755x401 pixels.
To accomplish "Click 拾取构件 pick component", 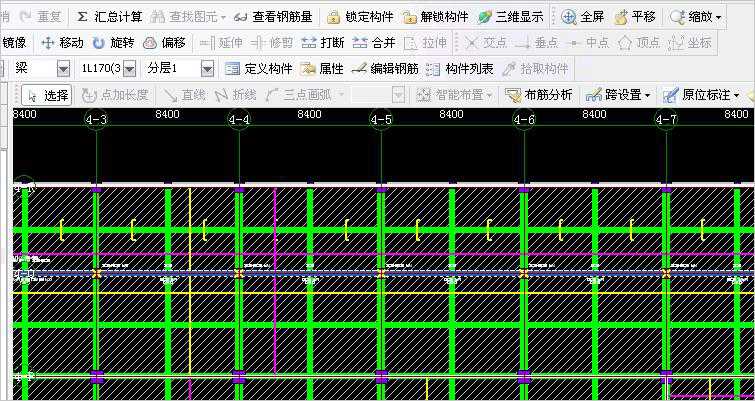I will point(535,69).
